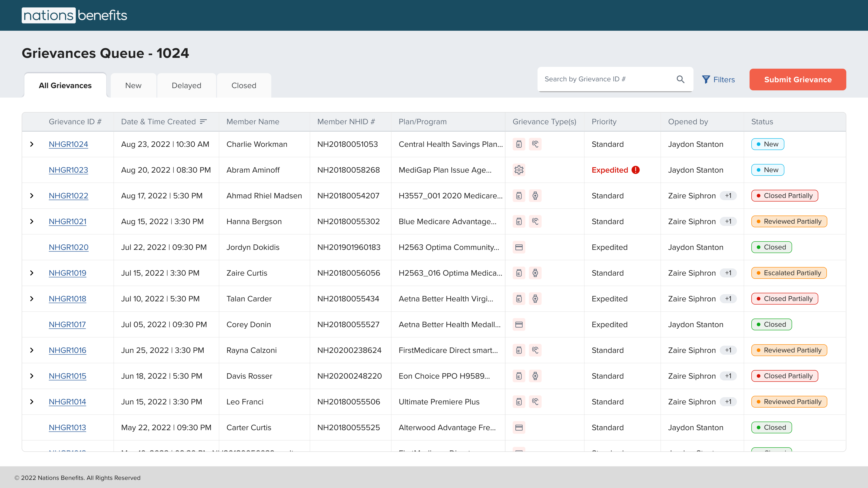
Task: Click the +1 collaborator badge on NHGR1022
Action: 729,195
